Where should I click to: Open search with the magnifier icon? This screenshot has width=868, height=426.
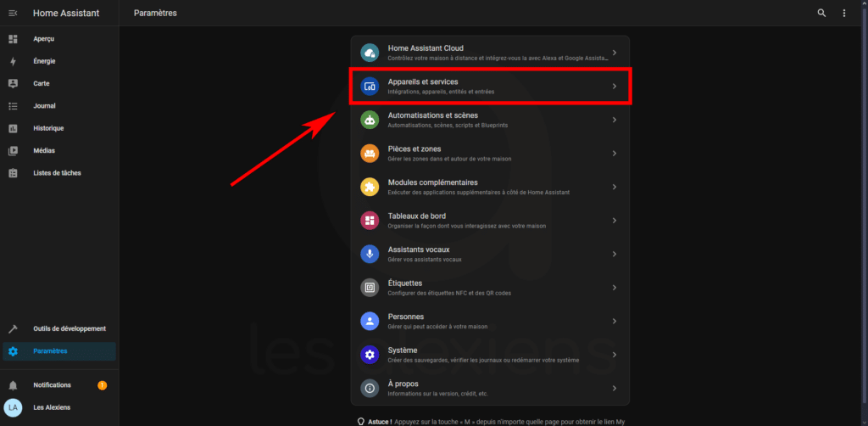[821, 14]
